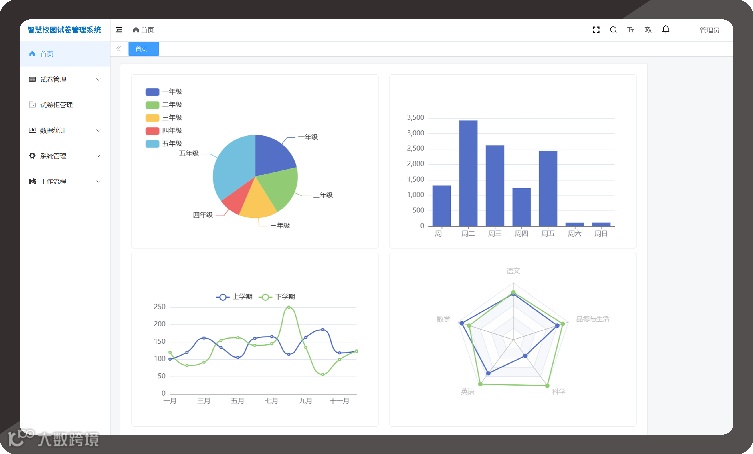Click the double-arrow tab scroll icon
Viewport: 753px width, 454px height.
pyautogui.click(x=119, y=49)
